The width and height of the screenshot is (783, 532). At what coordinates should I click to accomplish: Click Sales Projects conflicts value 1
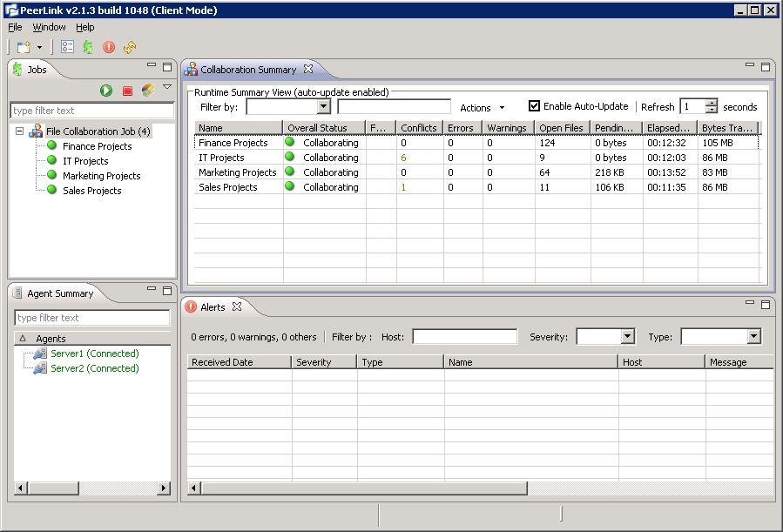pos(403,187)
